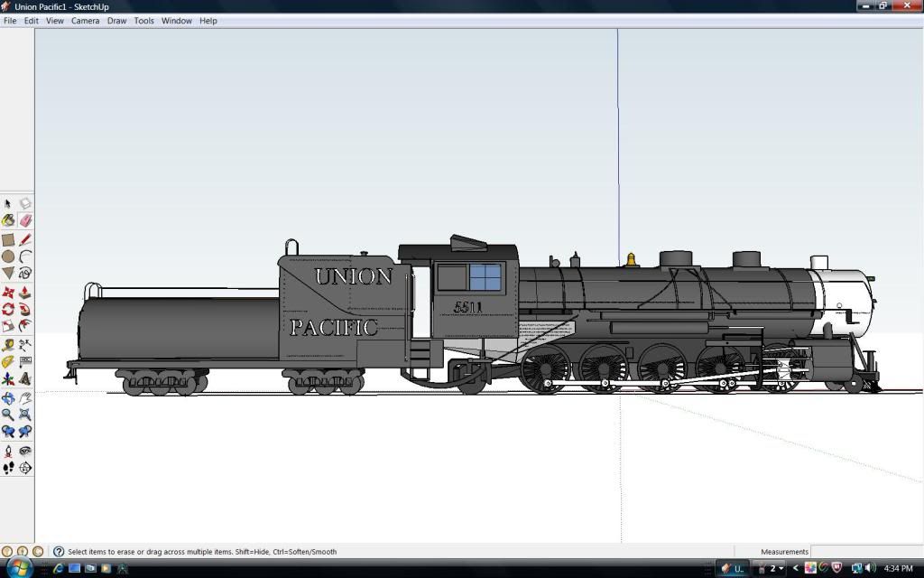Open the Union Pacific SketchUp taskbar button
This screenshot has height=578, width=924.
(x=732, y=569)
